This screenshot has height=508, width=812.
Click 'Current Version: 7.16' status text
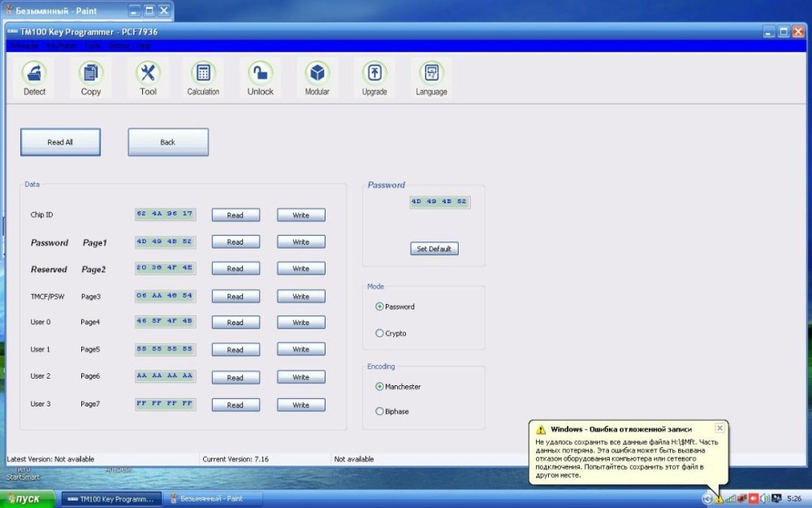[235, 459]
